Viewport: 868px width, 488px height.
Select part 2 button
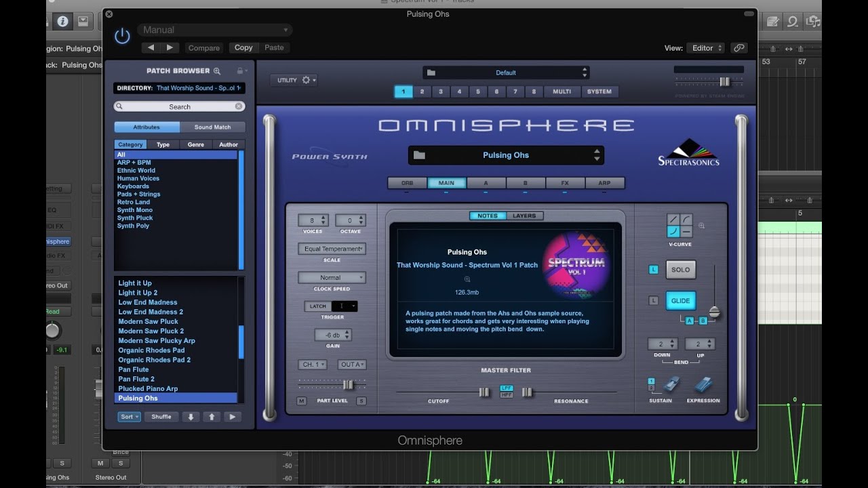point(422,91)
